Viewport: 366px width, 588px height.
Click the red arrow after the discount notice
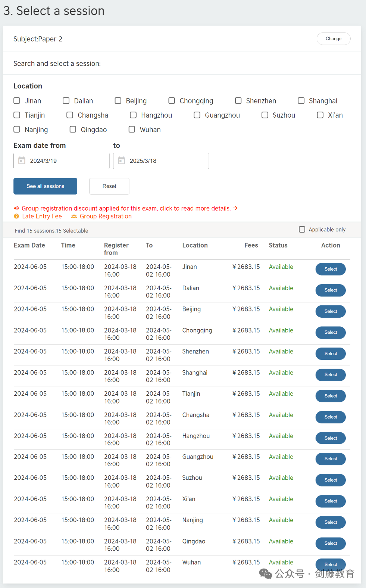click(x=235, y=208)
